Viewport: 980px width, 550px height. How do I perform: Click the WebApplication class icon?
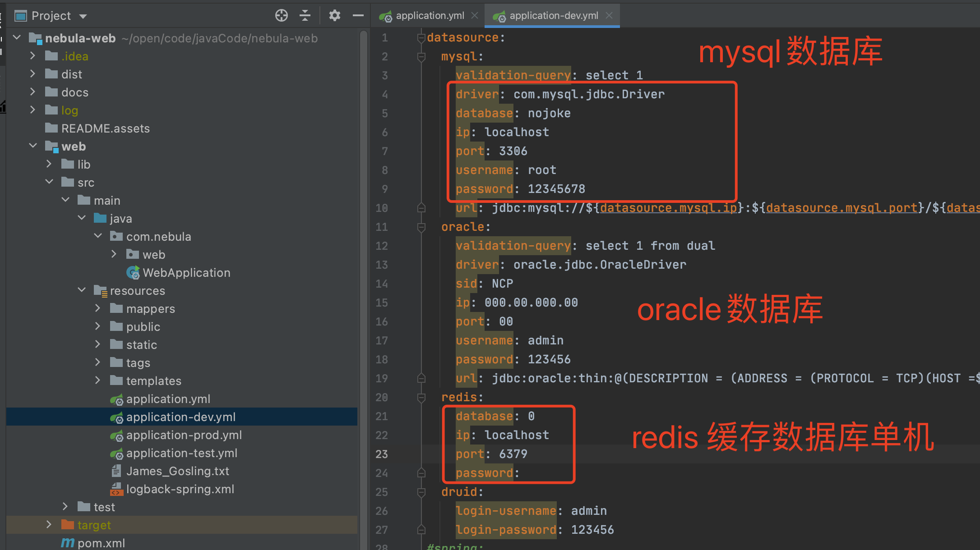(133, 273)
